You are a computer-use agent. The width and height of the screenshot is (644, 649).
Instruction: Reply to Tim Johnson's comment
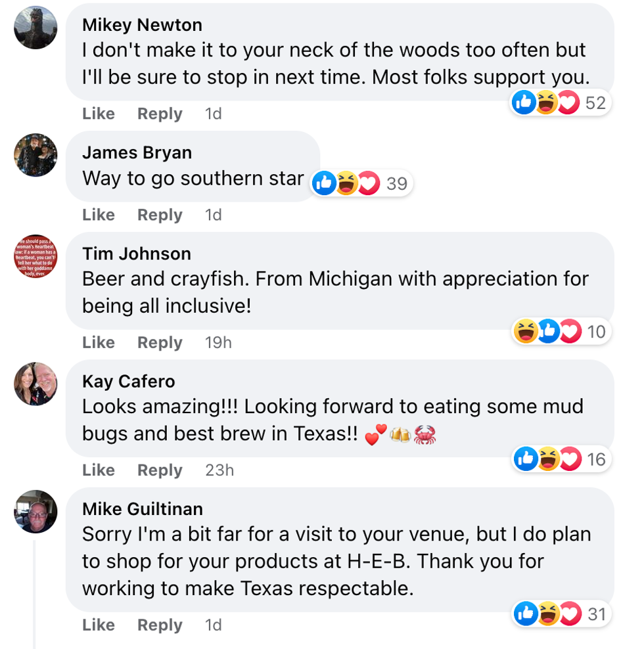pos(159,342)
